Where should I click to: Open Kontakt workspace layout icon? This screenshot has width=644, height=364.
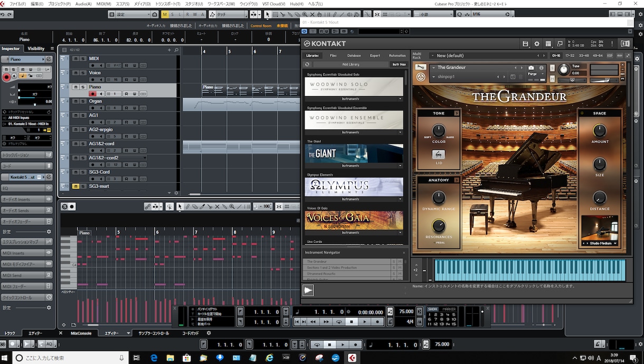[x=548, y=44]
